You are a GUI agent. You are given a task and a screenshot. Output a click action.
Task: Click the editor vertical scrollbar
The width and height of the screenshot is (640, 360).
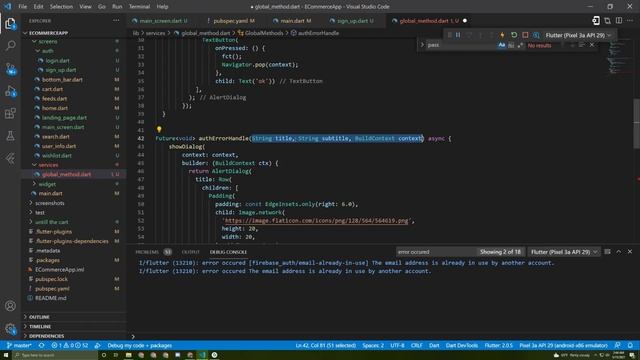pos(637,123)
